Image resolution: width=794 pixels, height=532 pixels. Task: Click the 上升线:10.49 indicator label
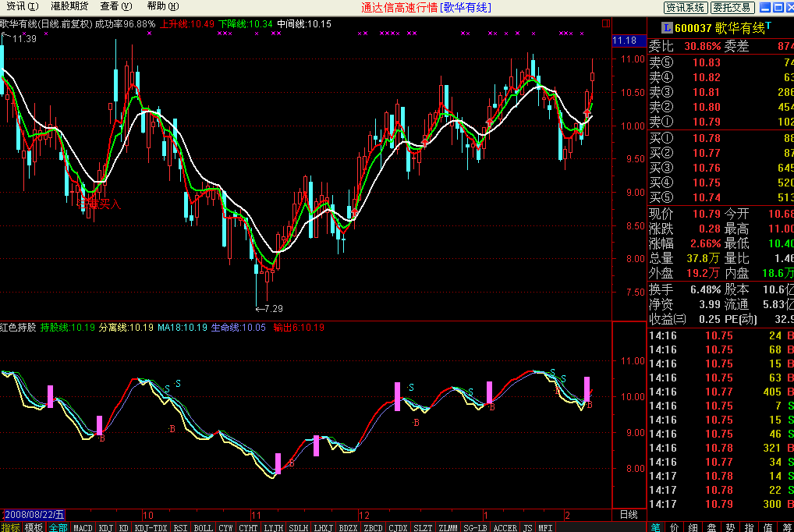click(x=187, y=24)
